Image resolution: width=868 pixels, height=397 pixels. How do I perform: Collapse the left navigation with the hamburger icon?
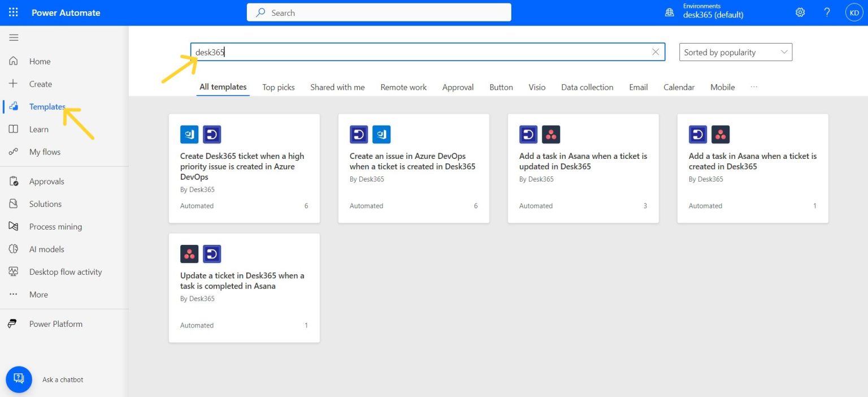pos(14,37)
